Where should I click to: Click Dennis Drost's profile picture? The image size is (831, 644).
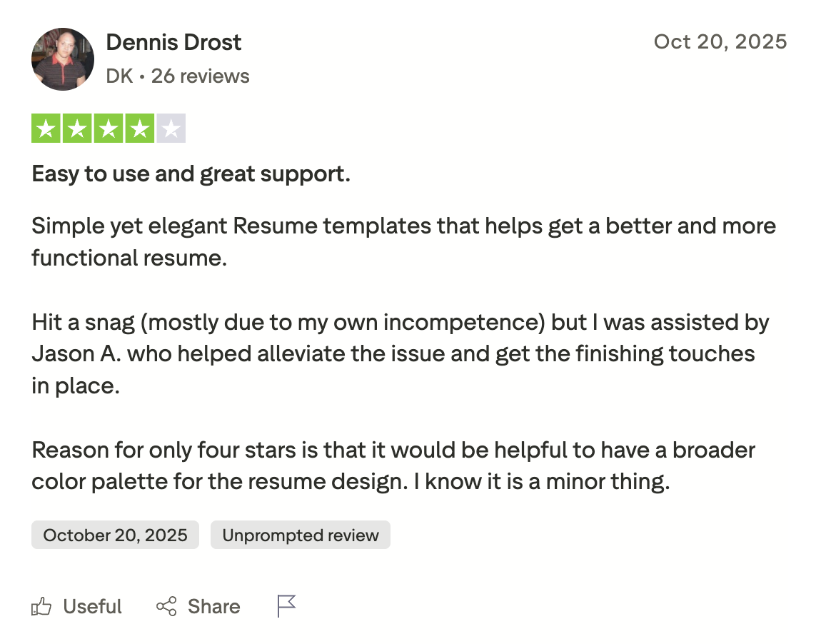pos(62,59)
